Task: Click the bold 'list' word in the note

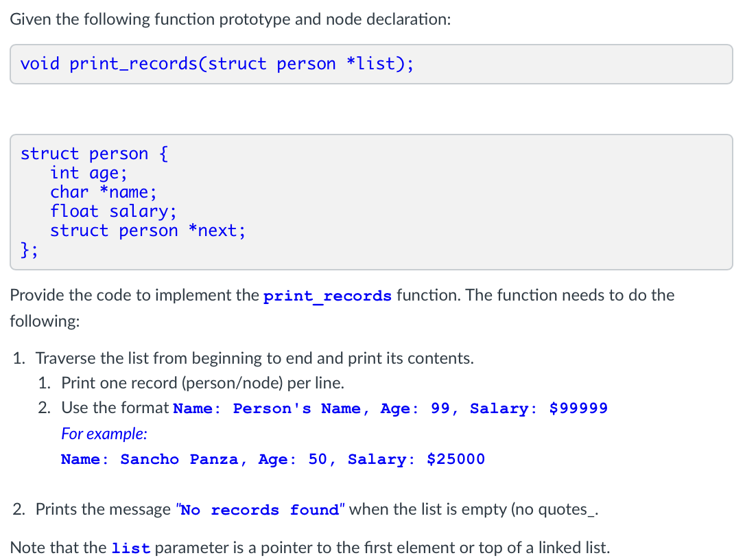Action: 130,548
